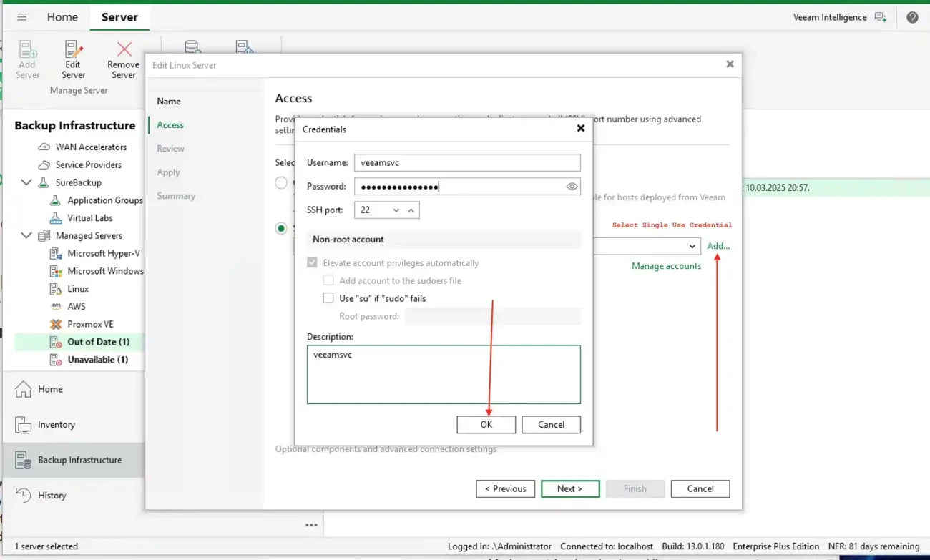
Task: Go to the Summary wizard step
Action: (176, 196)
